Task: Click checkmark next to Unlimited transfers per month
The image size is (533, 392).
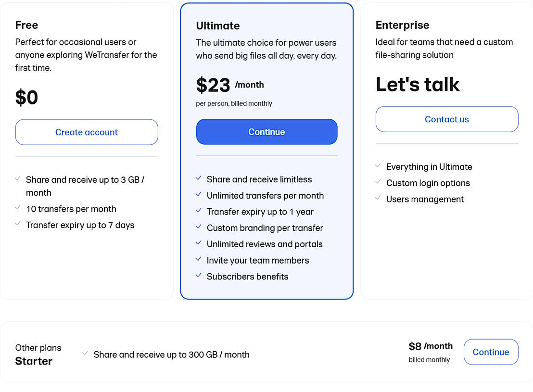Action: (198, 195)
